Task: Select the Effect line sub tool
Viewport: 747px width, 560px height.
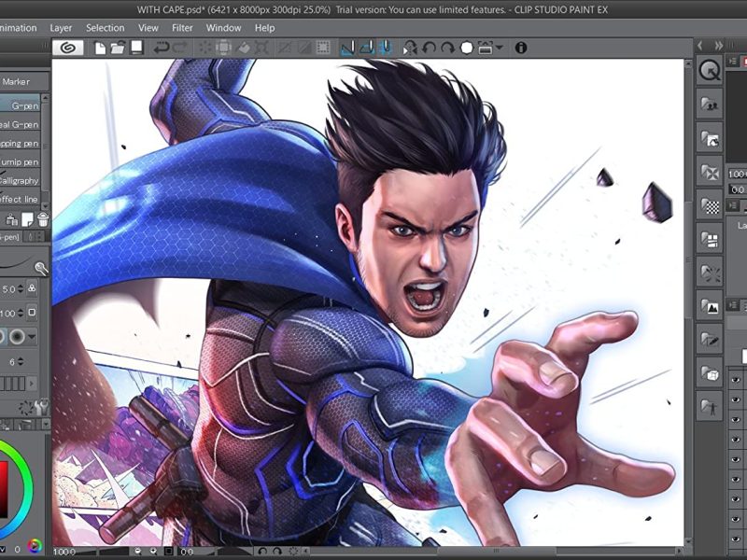Action: point(21,199)
